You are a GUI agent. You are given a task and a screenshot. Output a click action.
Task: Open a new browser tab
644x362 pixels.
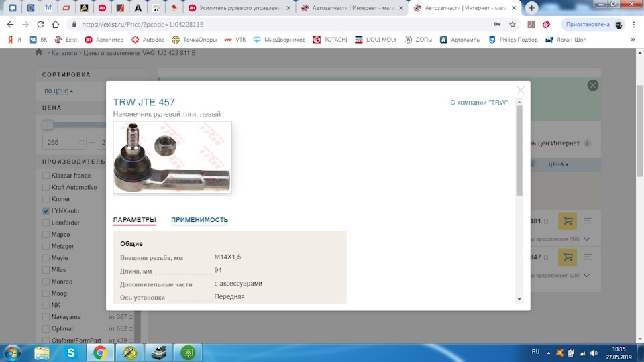[x=531, y=8]
